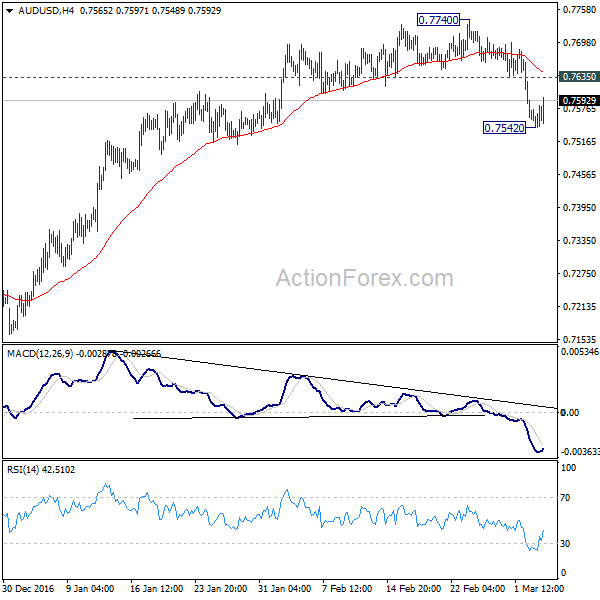Image resolution: width=600 pixels, height=600 pixels.
Task: Select the 30 Dec 2016 date label
Action: pyautogui.click(x=28, y=588)
